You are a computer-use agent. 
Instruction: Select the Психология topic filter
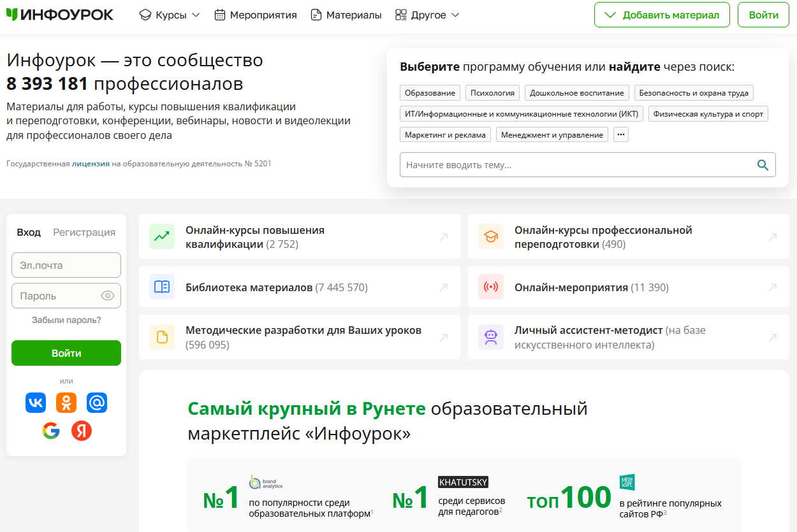[492, 92]
